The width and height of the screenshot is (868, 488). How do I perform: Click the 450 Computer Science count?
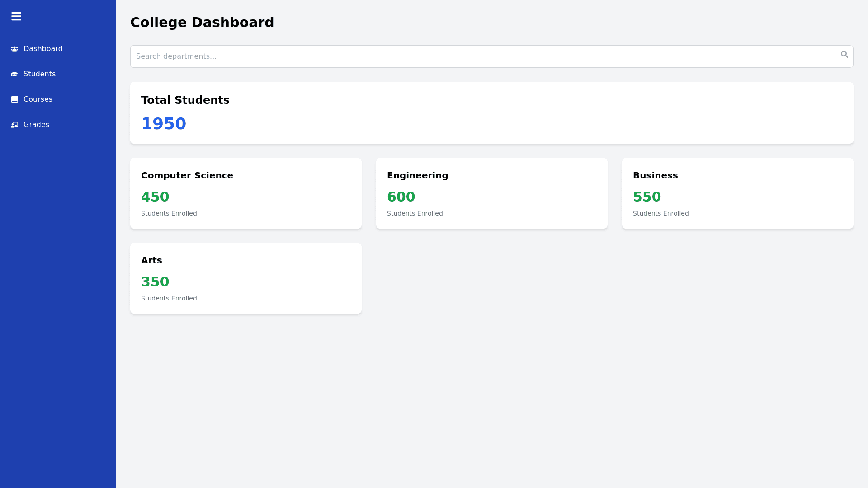[155, 197]
